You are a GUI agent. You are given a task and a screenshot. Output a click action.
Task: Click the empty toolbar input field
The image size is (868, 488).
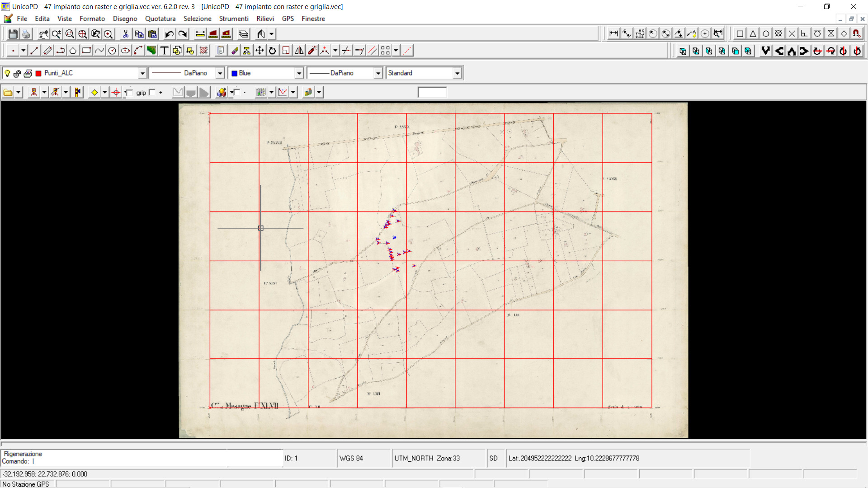coord(432,93)
